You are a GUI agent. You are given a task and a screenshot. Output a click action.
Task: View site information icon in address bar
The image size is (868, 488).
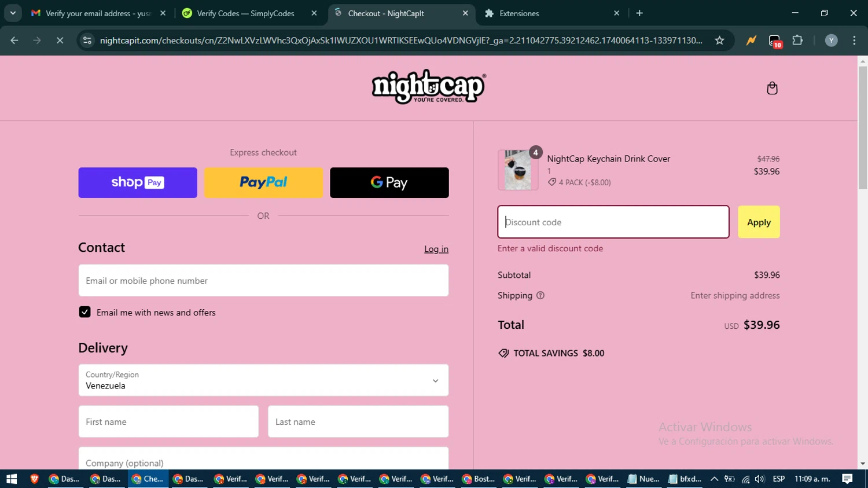click(x=87, y=41)
